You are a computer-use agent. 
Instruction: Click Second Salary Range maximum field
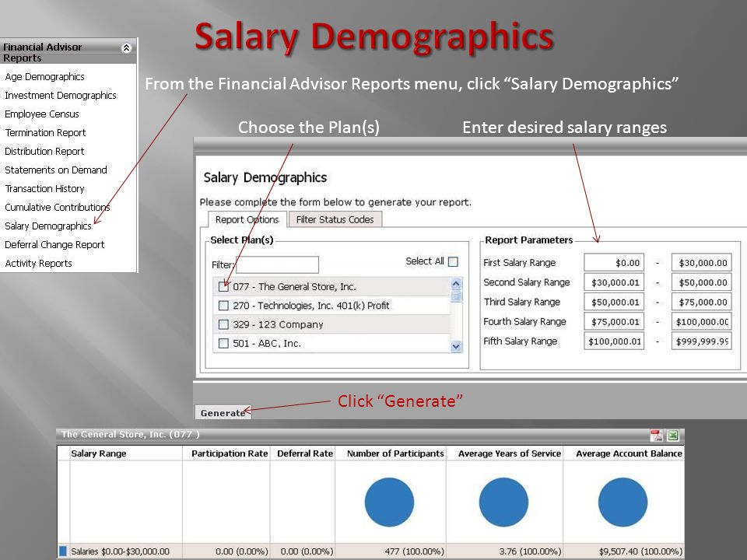(x=701, y=282)
